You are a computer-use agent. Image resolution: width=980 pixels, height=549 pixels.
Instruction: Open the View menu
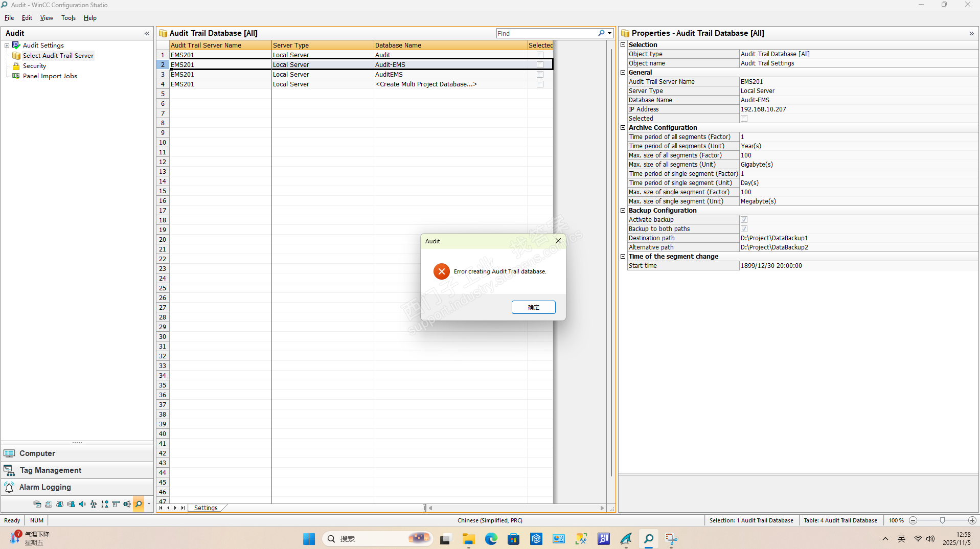[47, 18]
